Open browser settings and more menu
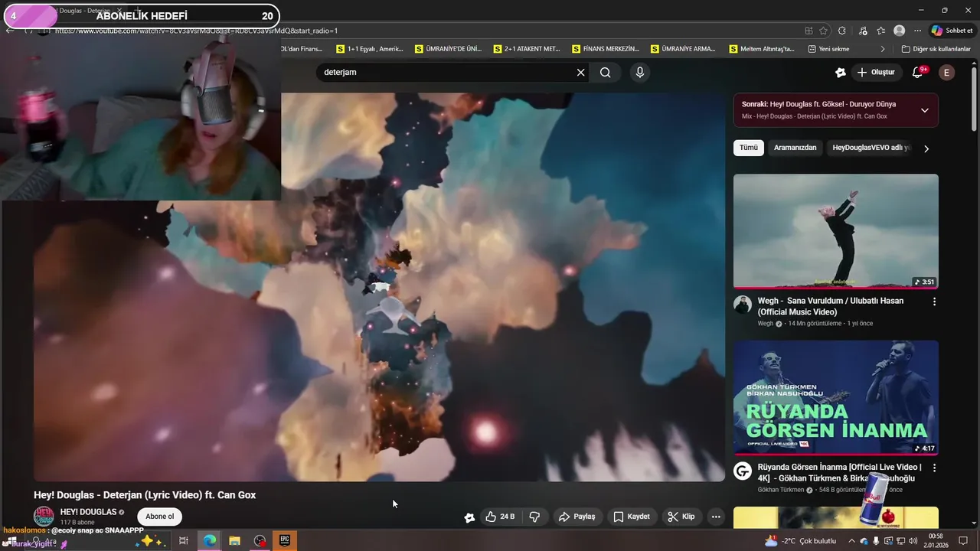 click(917, 31)
